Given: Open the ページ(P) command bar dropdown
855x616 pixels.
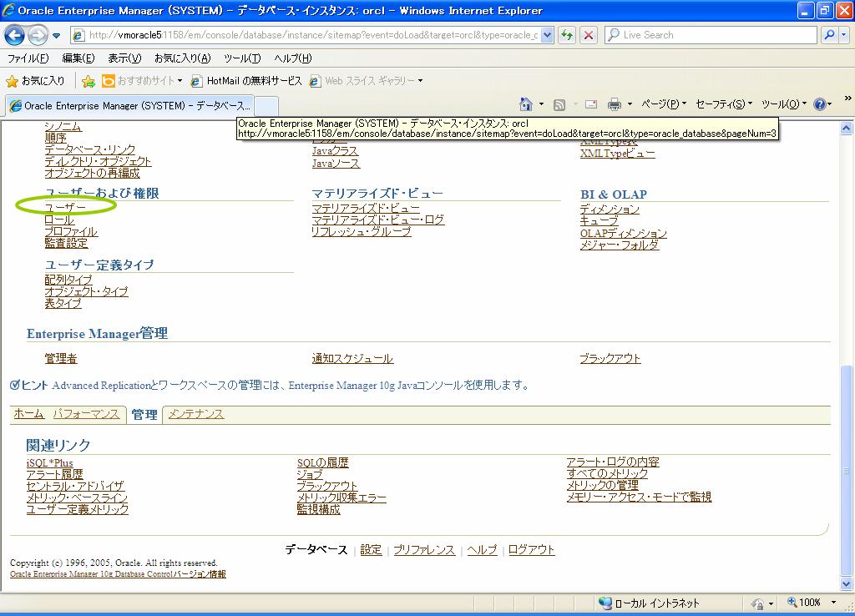Looking at the screenshot, I should [664, 104].
